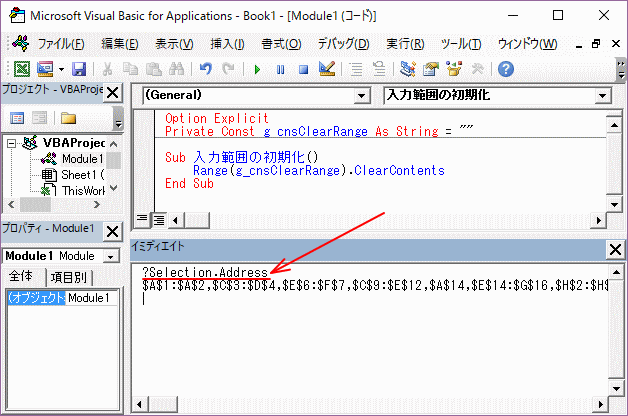Close the Project explorer pane
Viewport: 628px width, 416px height.
point(113,93)
